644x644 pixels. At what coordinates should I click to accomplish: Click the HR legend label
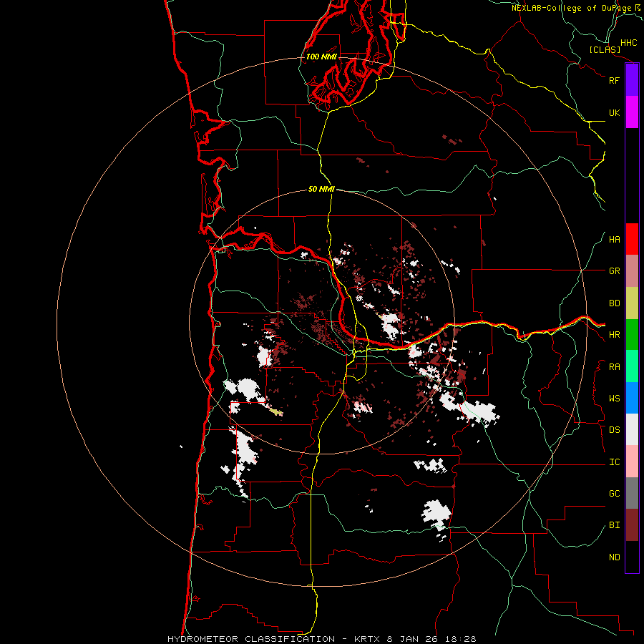tap(614, 335)
